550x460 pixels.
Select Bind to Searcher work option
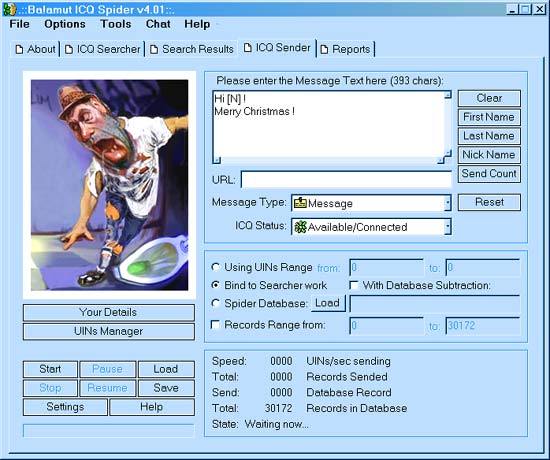(x=216, y=285)
